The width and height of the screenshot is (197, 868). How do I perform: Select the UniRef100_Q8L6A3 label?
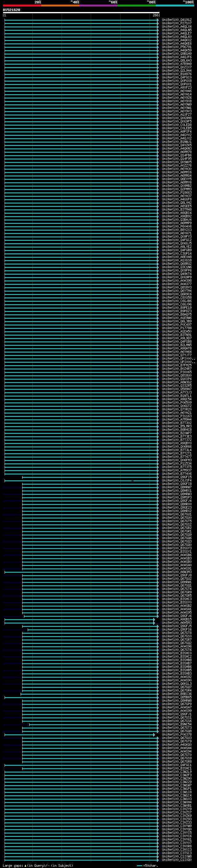coord(176,61)
